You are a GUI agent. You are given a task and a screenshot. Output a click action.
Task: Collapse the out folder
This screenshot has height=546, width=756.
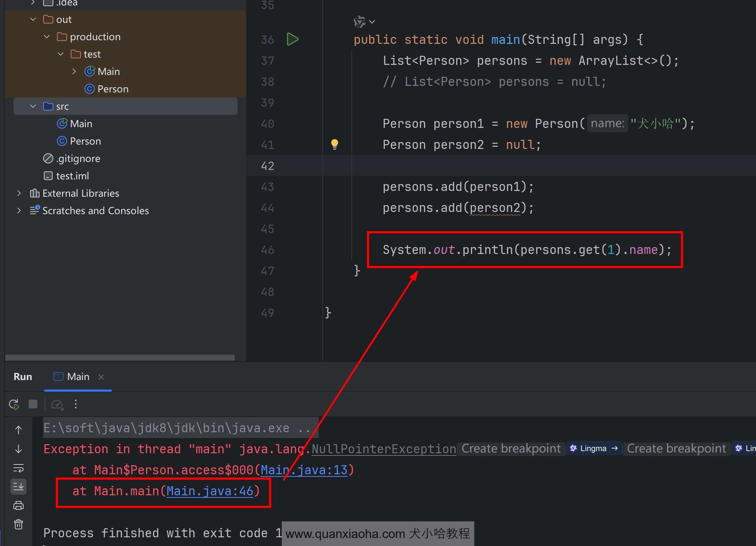pyautogui.click(x=33, y=19)
